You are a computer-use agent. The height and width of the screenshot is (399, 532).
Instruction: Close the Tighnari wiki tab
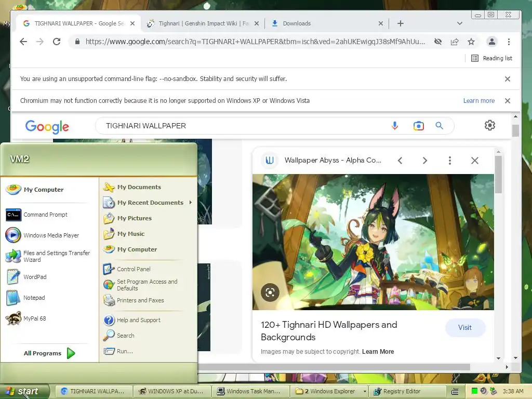point(257,23)
